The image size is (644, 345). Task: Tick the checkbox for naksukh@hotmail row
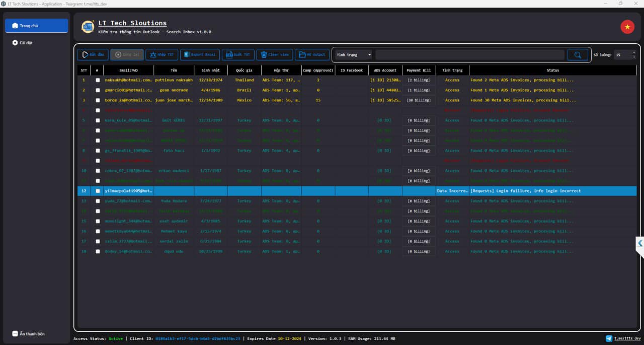98,80
